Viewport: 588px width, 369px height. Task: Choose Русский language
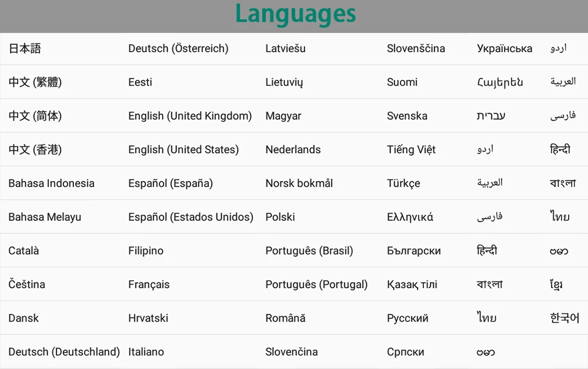tap(407, 318)
